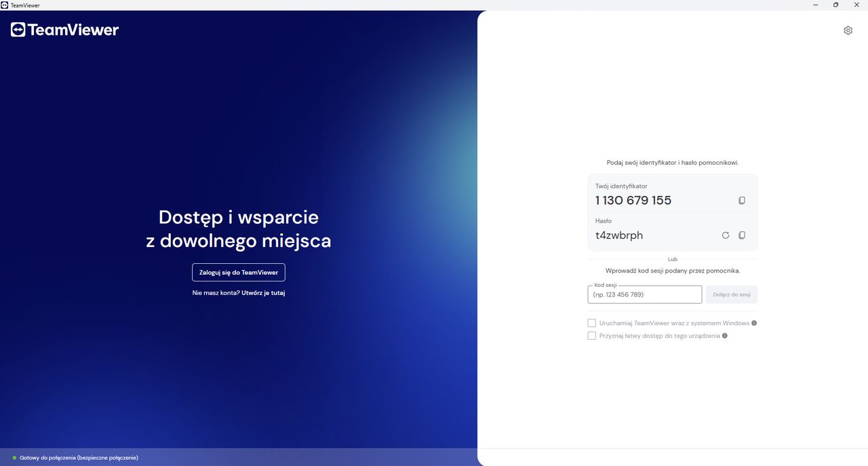Image resolution: width=868 pixels, height=466 pixels.
Task: Click the Podaj swój identyfikator instruction text
Action: (673, 163)
